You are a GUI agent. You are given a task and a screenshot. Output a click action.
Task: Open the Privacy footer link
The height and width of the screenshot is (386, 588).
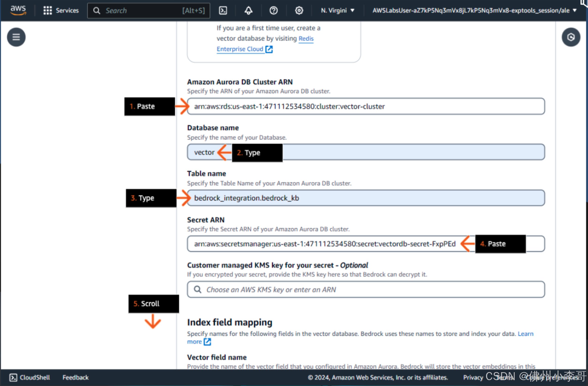point(473,377)
